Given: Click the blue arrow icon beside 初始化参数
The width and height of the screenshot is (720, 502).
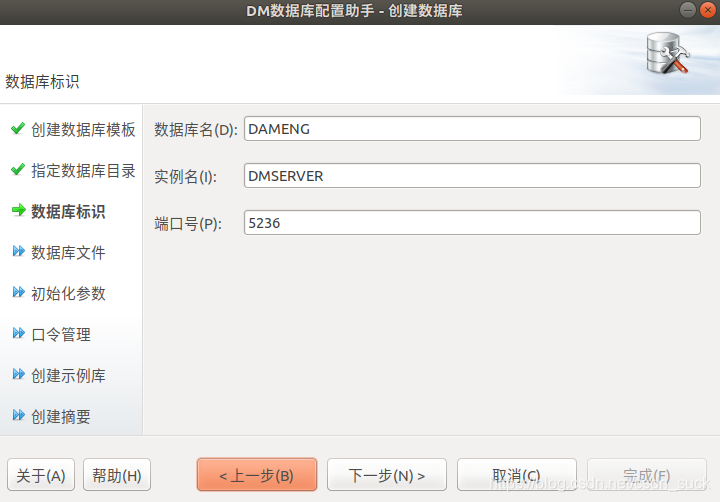Looking at the screenshot, I should click(x=18, y=292).
